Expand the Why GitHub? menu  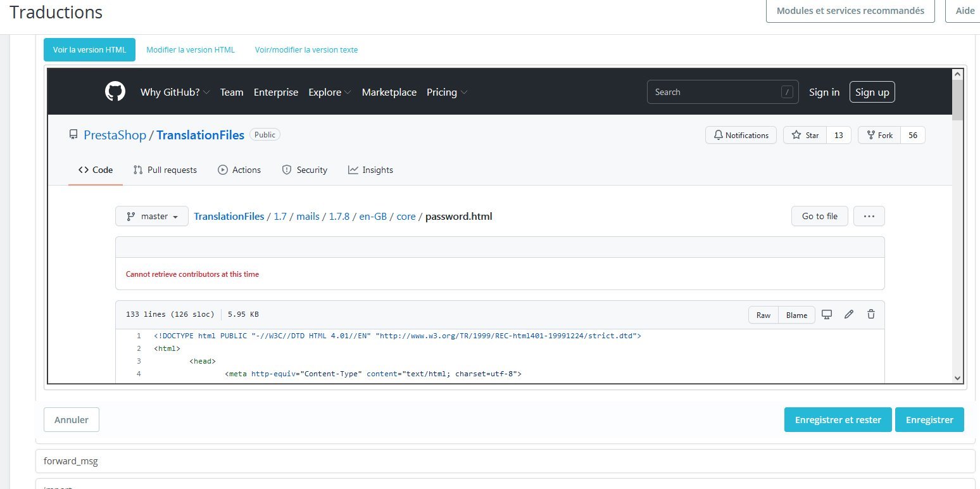[x=175, y=92]
